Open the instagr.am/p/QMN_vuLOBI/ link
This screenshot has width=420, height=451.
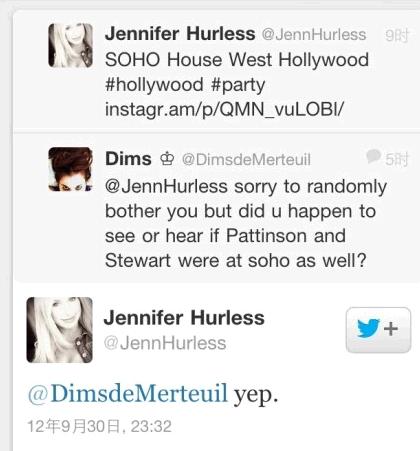click(224, 109)
